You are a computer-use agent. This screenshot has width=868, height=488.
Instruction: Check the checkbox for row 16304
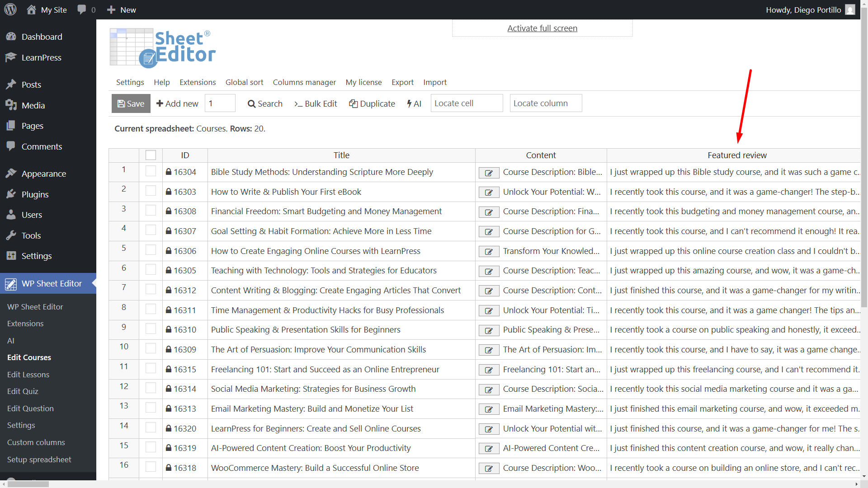(151, 171)
